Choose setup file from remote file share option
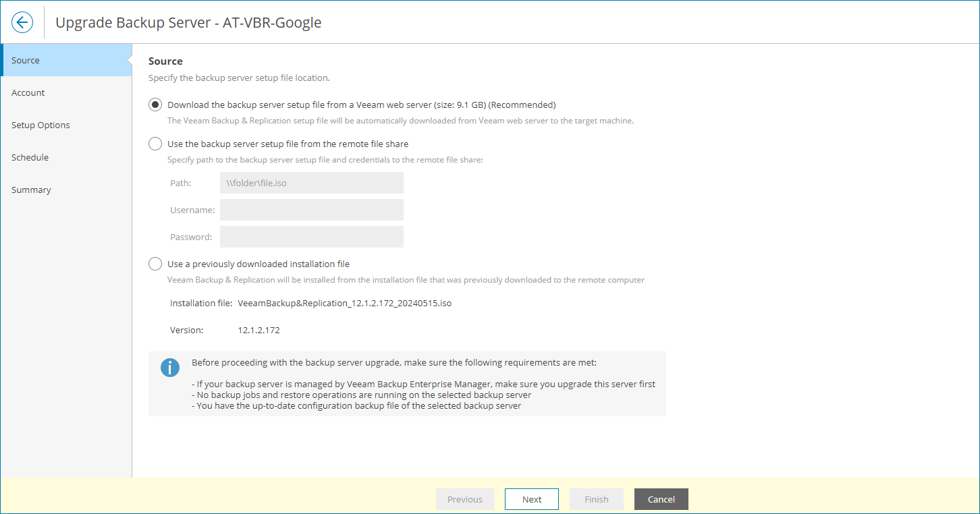The height and width of the screenshot is (514, 980). (x=155, y=144)
